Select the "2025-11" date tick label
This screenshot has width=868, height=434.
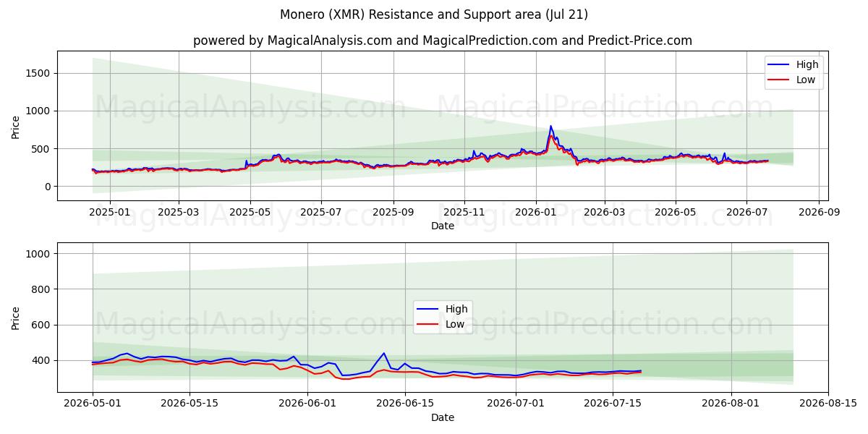click(464, 212)
